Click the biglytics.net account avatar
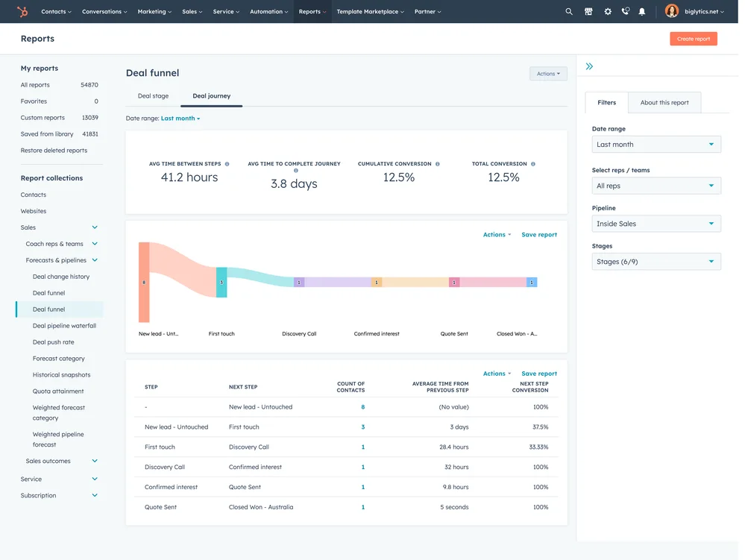The width and height of the screenshot is (745, 560). [670, 11]
